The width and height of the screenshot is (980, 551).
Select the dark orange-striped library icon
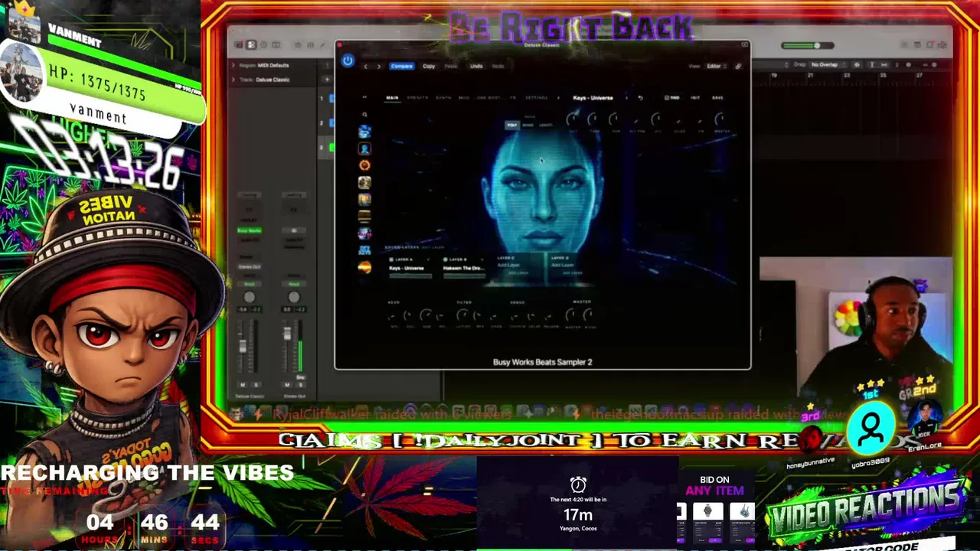click(x=364, y=217)
